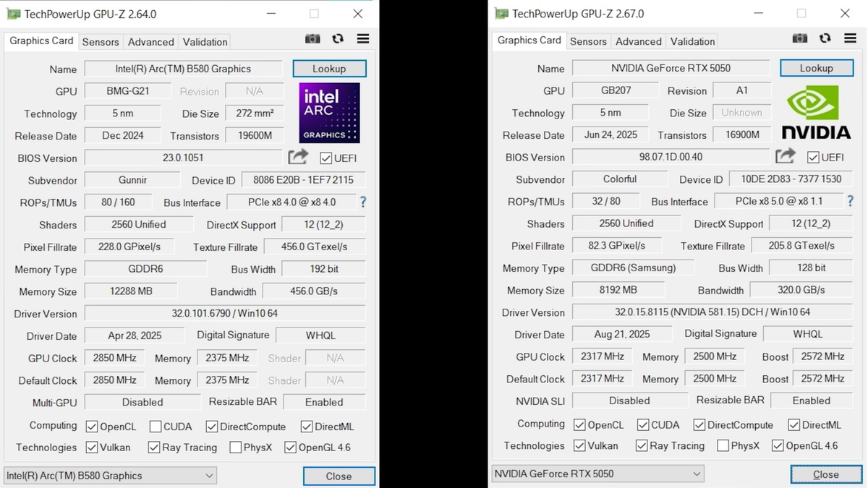Click the NVIDIA logo
Viewport: 868px width, 488px height.
(x=817, y=112)
